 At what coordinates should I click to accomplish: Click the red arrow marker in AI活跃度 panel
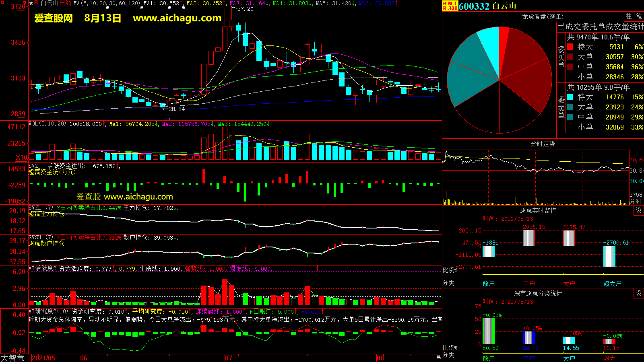(317, 268)
